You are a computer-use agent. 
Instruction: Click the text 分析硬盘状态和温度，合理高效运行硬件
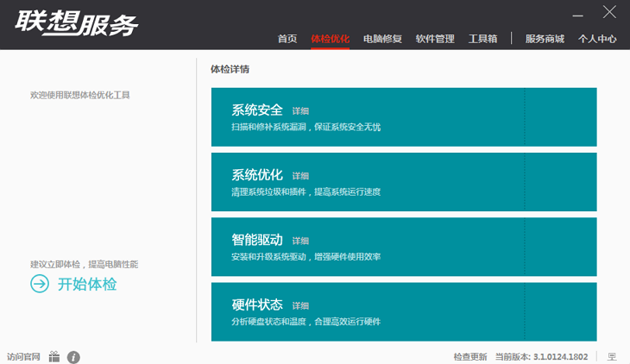[306, 322]
